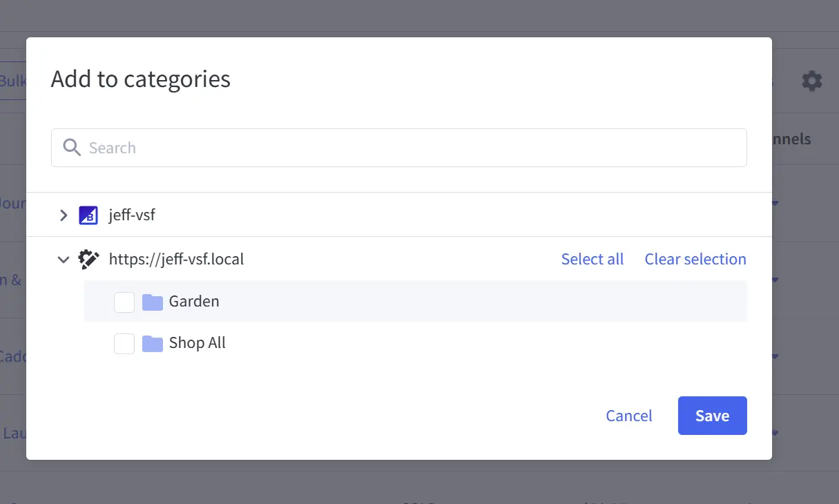This screenshot has height=504, width=839.
Task: Check the Shop All category checkbox
Action: [x=124, y=343]
